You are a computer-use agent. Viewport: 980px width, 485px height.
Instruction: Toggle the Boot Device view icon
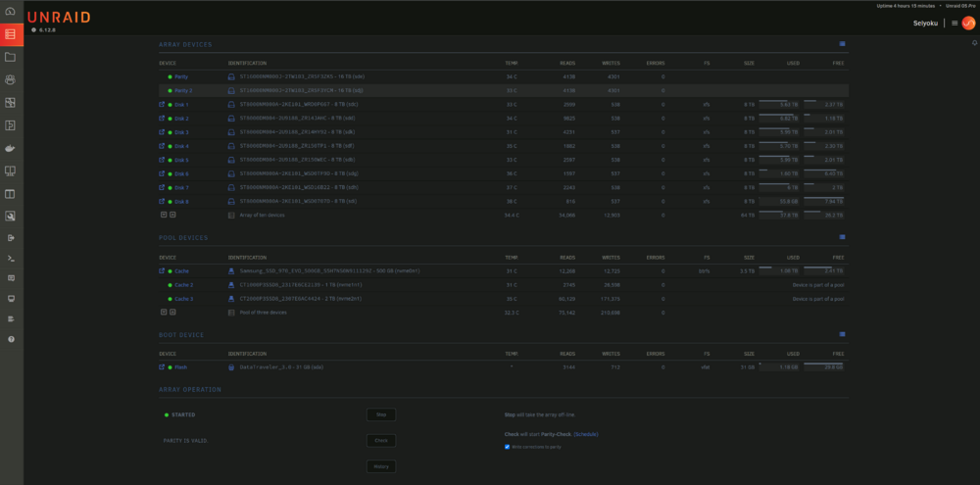point(842,334)
